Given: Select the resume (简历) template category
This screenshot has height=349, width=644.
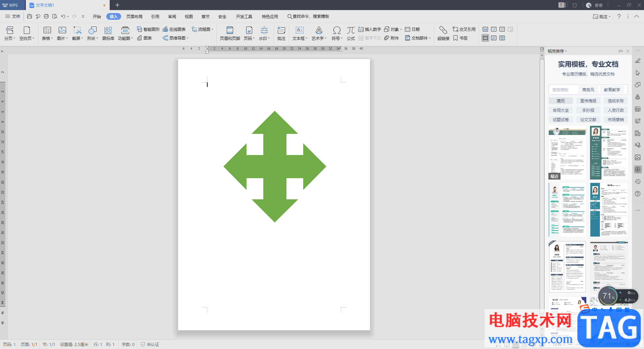Looking at the screenshot, I should [561, 101].
